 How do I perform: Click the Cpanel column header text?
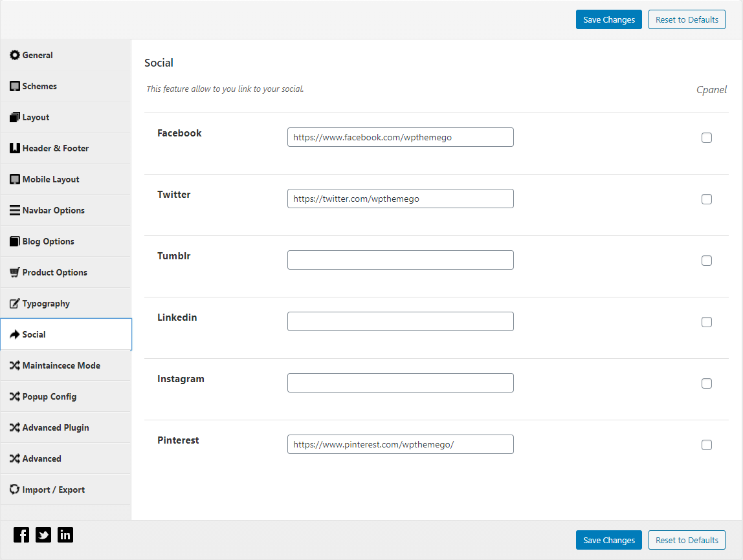click(x=711, y=89)
